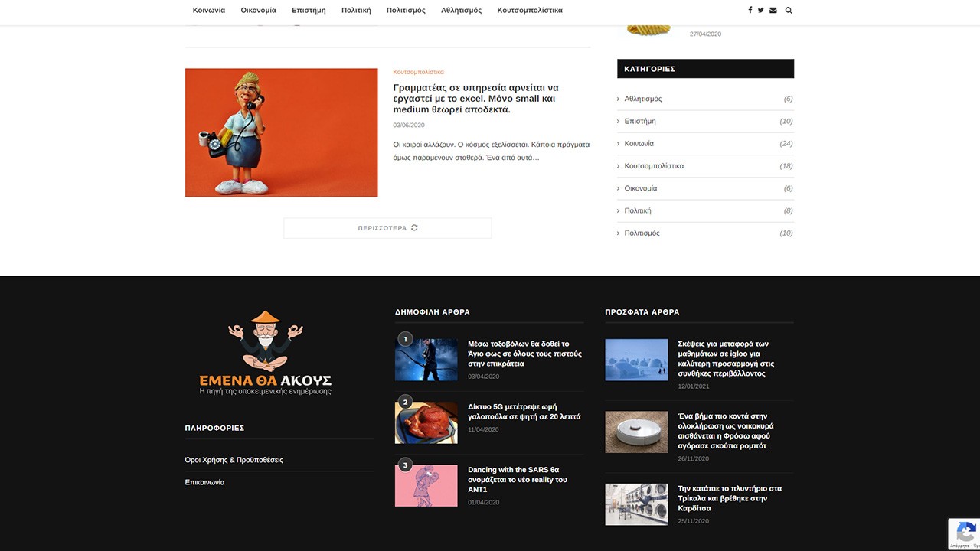Click the Twitter icon in header
980x551 pixels.
(x=760, y=11)
